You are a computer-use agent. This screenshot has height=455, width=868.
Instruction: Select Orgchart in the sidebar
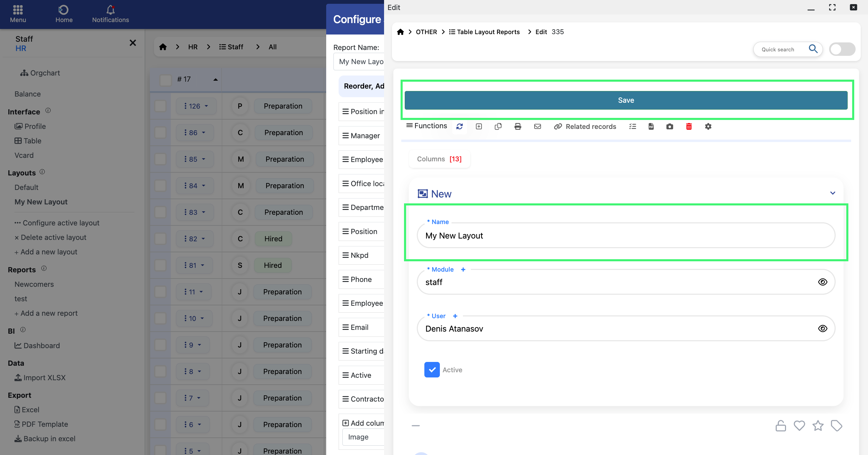(x=40, y=73)
